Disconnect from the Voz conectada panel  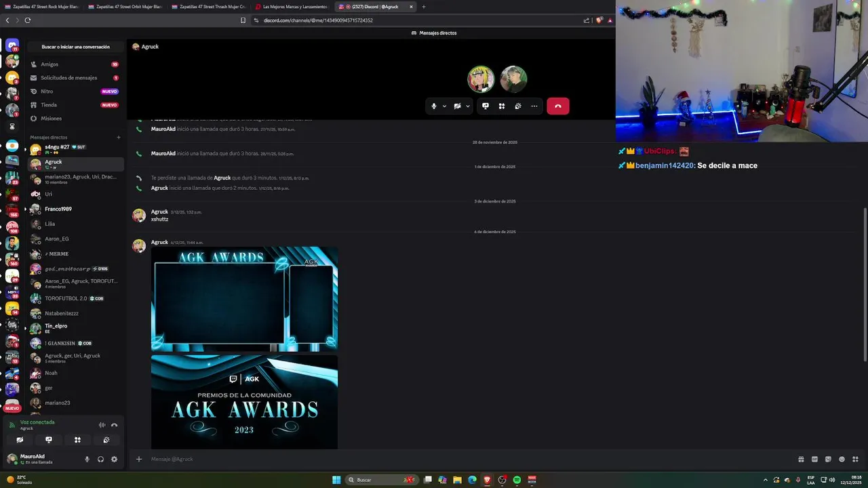tap(114, 425)
